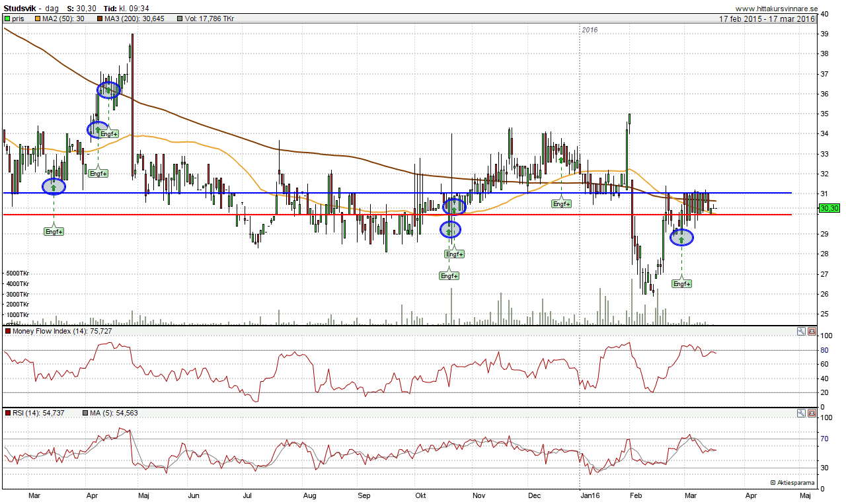Screen dimensions: 846x504
Task: Click the green 30,30 current price tag
Action: coord(829,208)
